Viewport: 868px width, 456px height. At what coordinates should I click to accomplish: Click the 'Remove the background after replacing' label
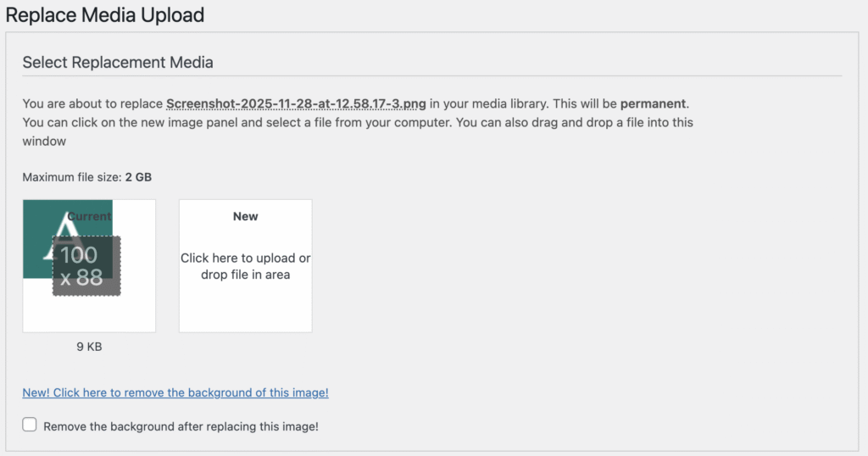[x=181, y=426]
